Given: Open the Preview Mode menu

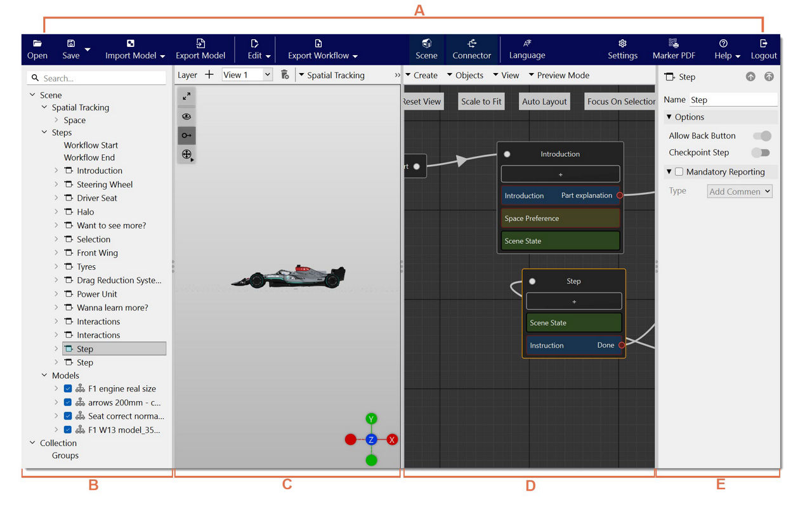Looking at the screenshot, I should tap(559, 76).
